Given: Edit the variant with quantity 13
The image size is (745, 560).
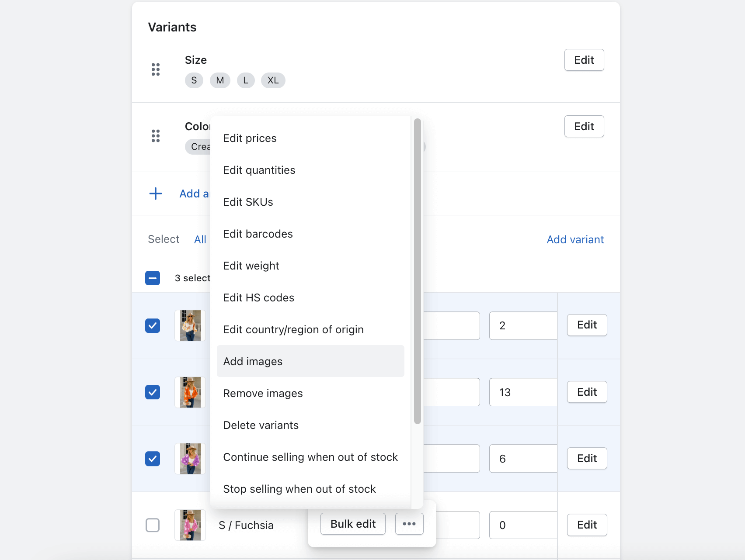Looking at the screenshot, I should click(587, 392).
